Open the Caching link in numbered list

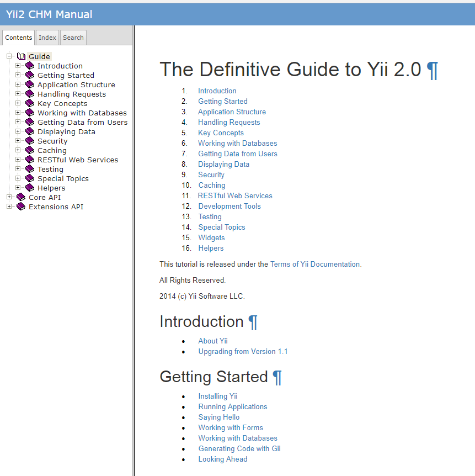click(x=212, y=185)
